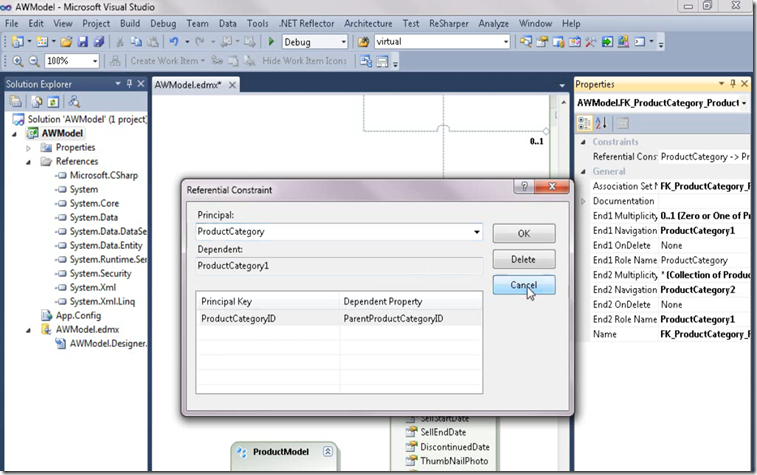The height and width of the screenshot is (475, 757).
Task: Open the Properties Window toolbar icon
Action: click(542, 42)
